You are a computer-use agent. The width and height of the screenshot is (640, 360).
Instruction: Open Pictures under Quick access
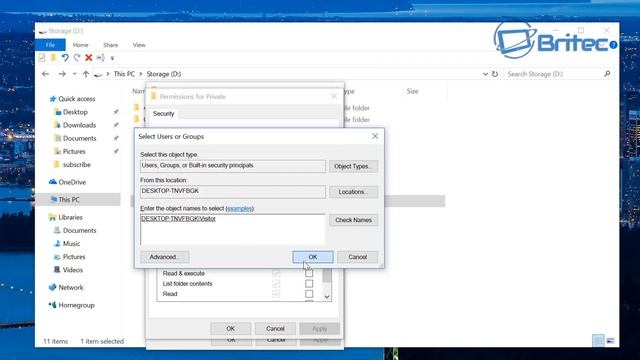74,151
